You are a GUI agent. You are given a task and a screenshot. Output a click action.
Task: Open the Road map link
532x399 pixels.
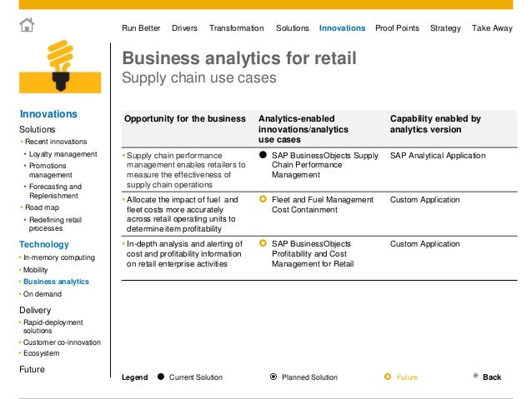click(x=42, y=207)
